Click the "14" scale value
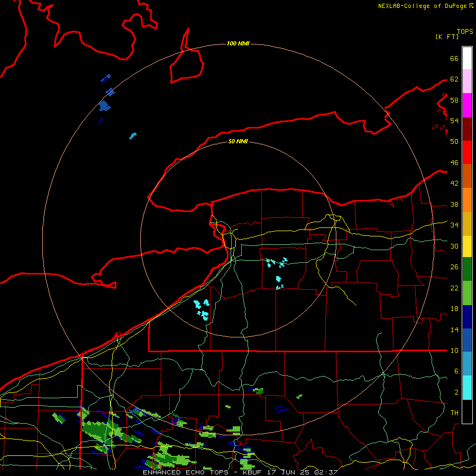This screenshot has width=476, height=476. coord(454,329)
